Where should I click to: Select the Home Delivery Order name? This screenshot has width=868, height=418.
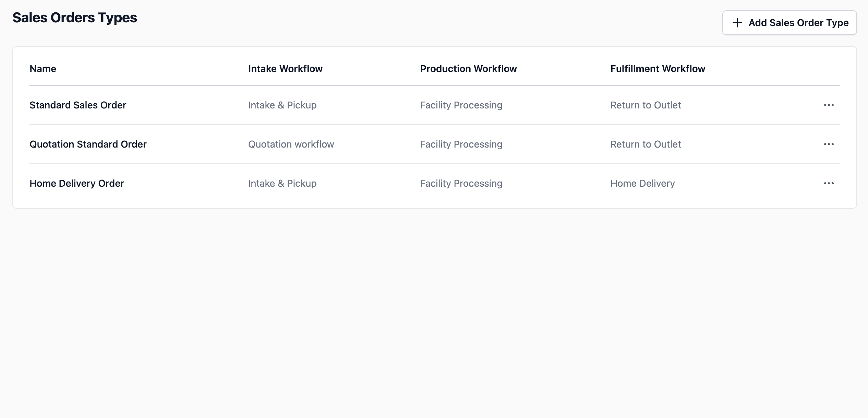(77, 183)
